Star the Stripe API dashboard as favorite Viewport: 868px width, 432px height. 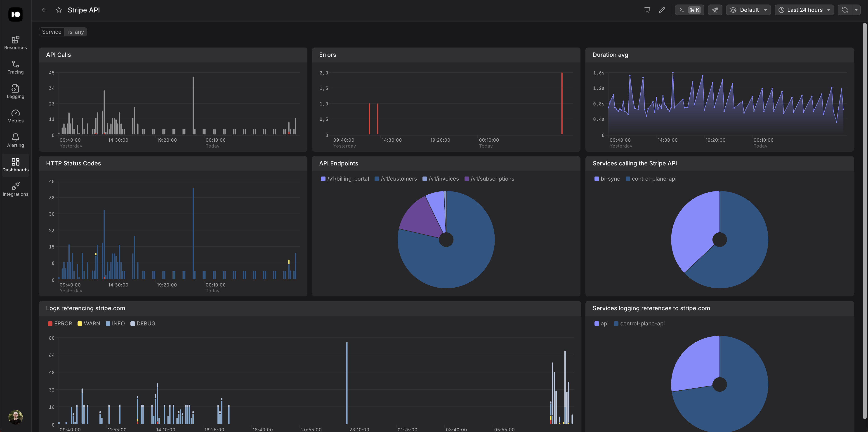59,10
